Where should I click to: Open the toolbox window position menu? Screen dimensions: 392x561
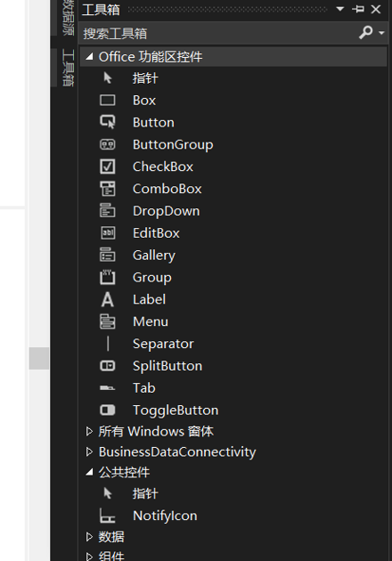[x=340, y=9]
